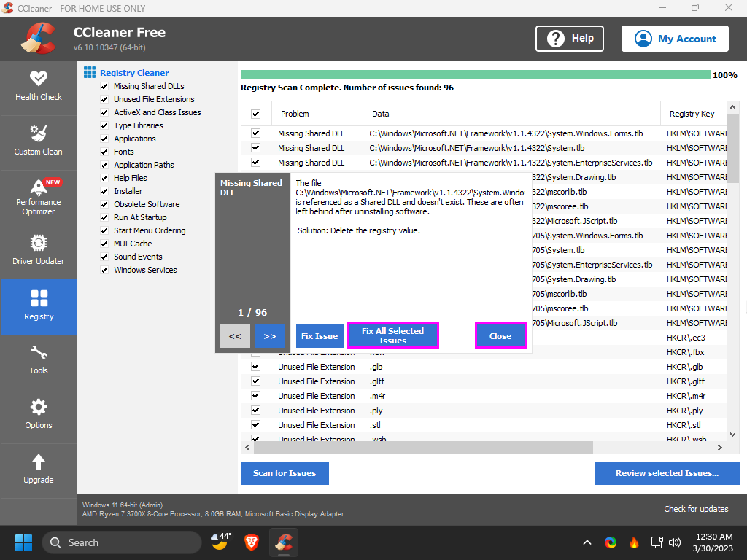
Task: Select the .ply Unused File Extension row
Action: 484,410
